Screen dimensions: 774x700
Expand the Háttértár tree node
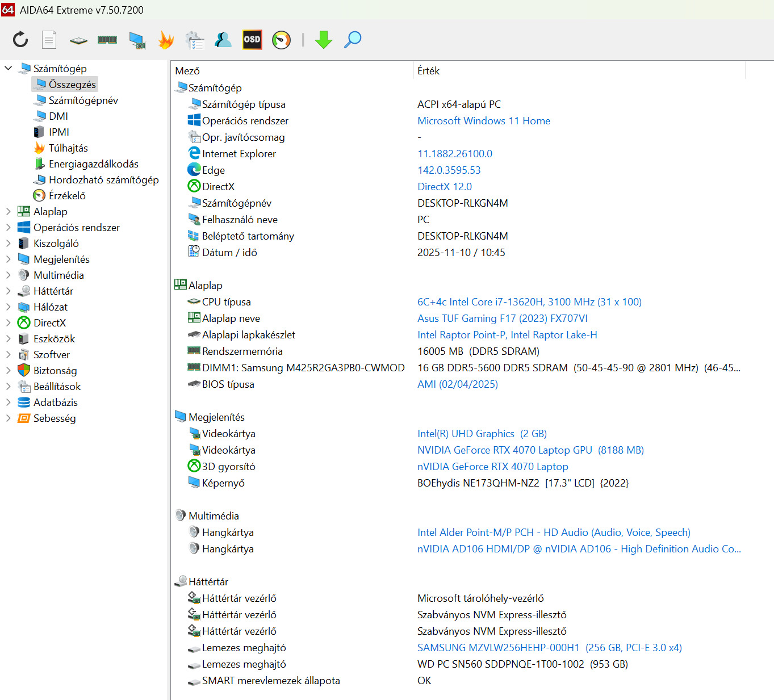[x=8, y=291]
